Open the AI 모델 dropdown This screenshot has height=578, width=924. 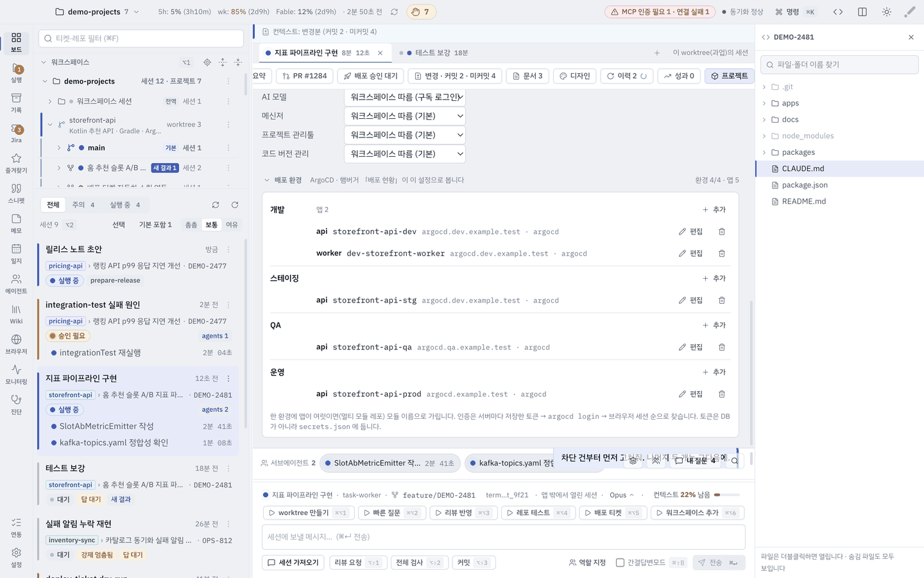click(x=405, y=97)
